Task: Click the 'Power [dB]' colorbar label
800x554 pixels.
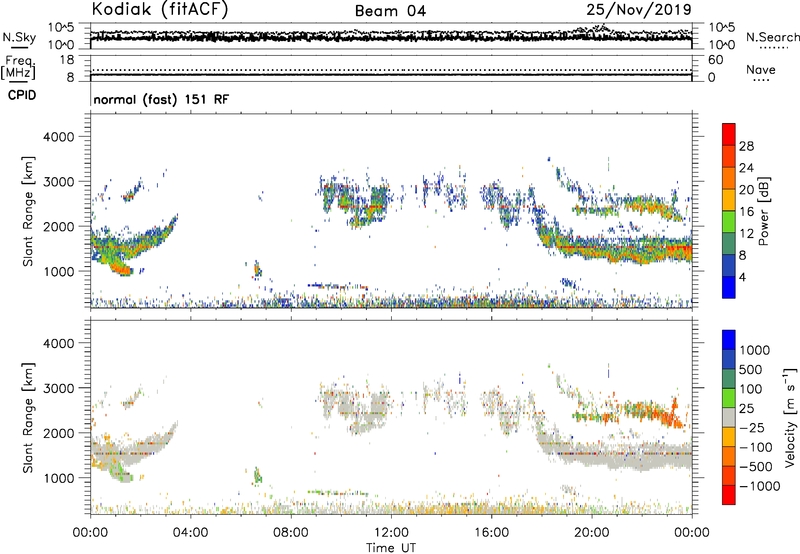Action: 763,211
